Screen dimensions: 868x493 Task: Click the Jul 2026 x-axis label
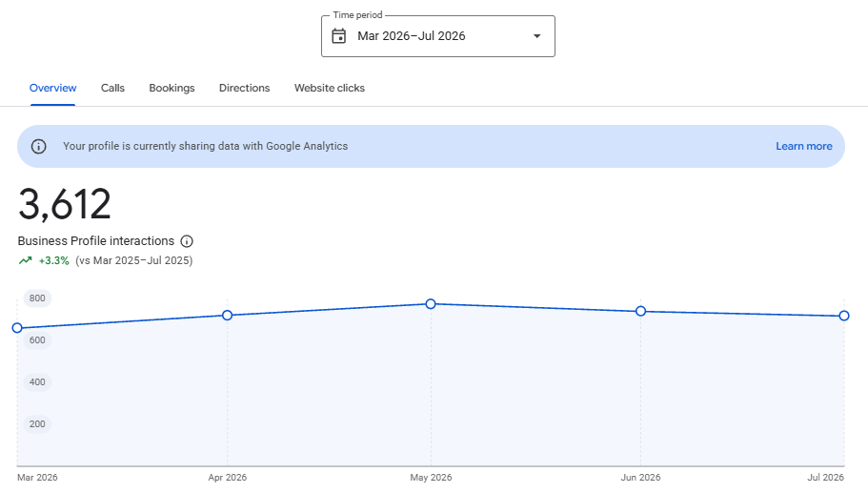(x=825, y=478)
